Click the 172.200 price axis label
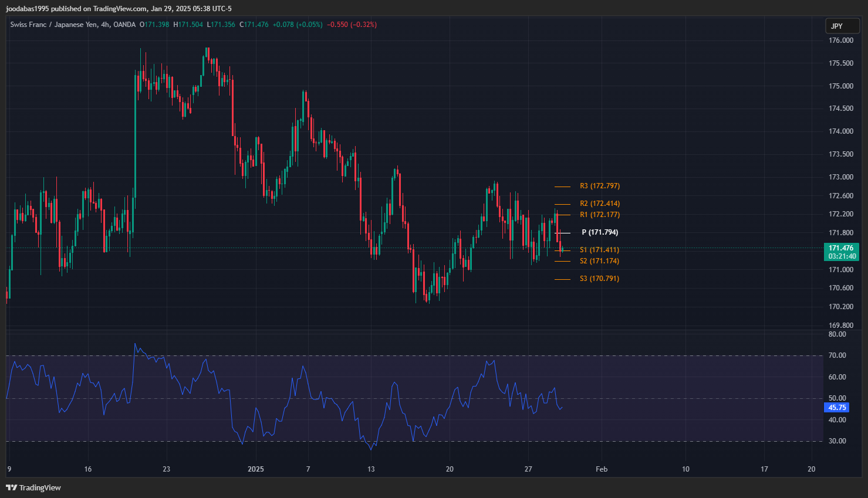868x498 pixels. pos(841,214)
